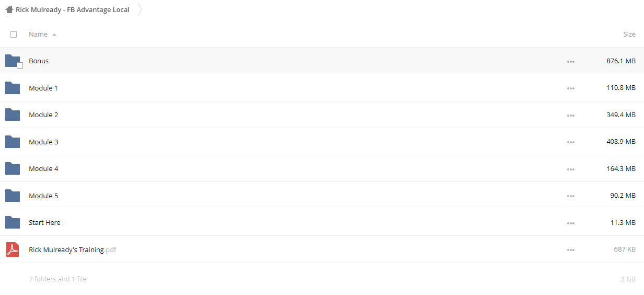644x295 pixels.
Task: Tick the select-all checkbox in header
Action: click(x=14, y=35)
